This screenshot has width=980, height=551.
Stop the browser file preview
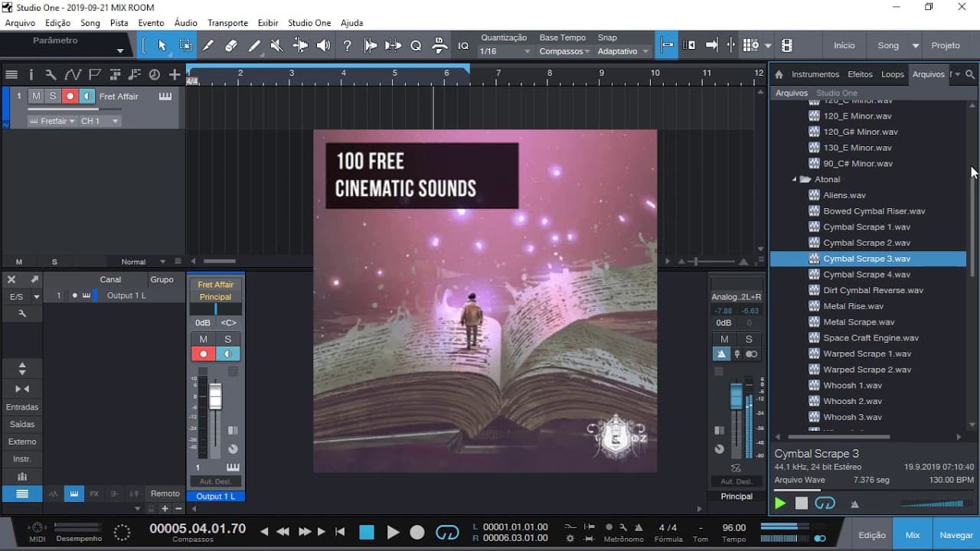pyautogui.click(x=801, y=503)
